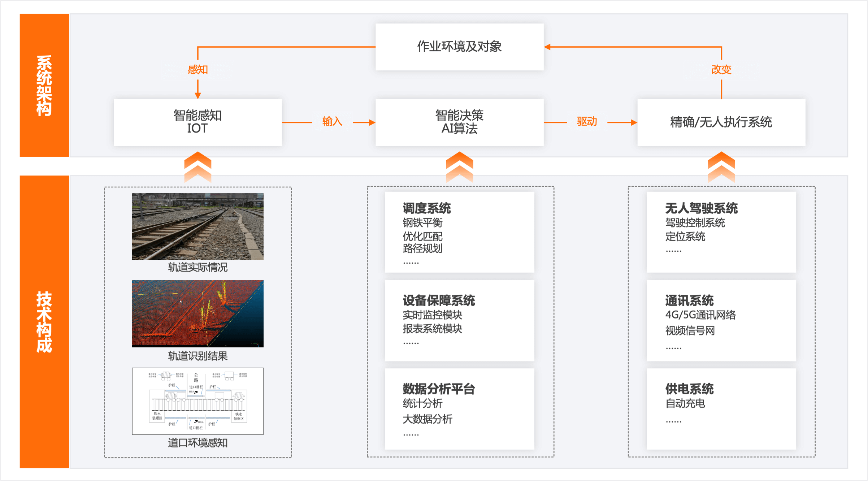
Task: Click the 数据分析平台 heading
Action: [x=439, y=389]
